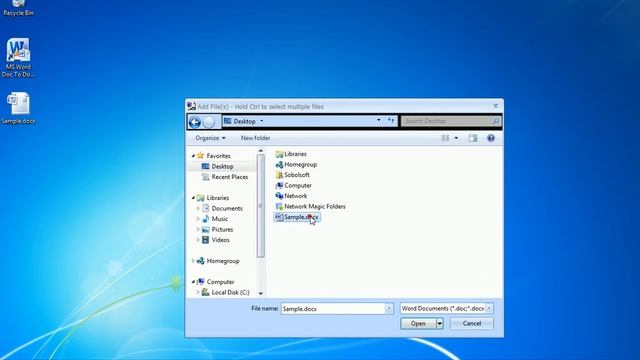
Task: Collapse the Favorites tree group
Action: click(x=193, y=156)
